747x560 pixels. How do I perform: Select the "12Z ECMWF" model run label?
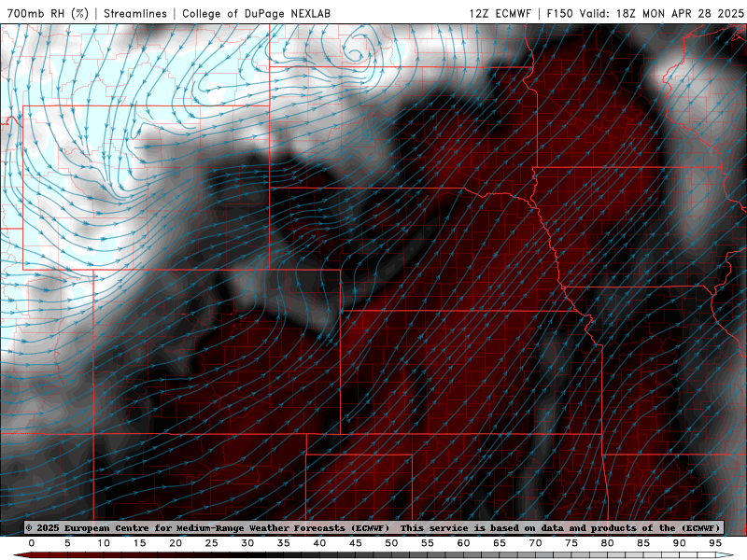coord(500,14)
